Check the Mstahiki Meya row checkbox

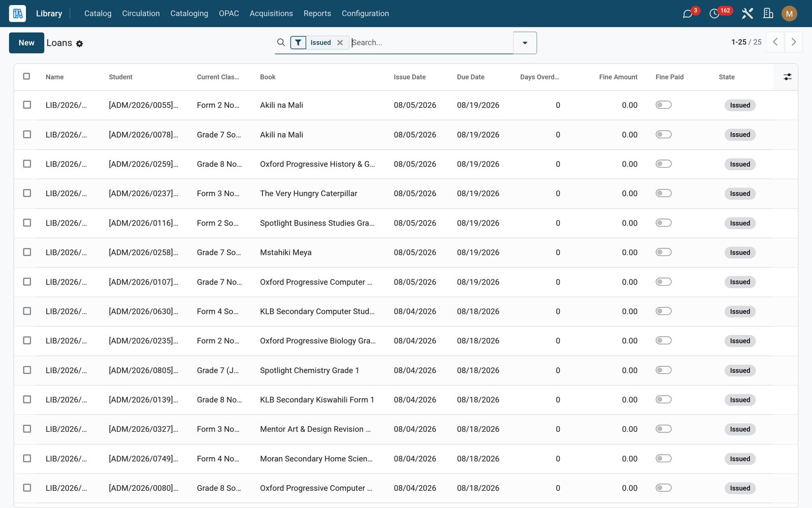[27, 252]
